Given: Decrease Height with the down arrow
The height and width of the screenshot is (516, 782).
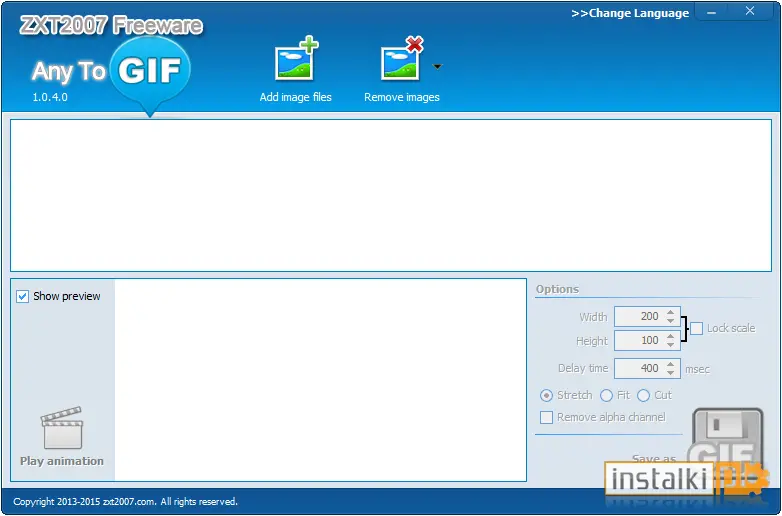Looking at the screenshot, I should point(670,344).
